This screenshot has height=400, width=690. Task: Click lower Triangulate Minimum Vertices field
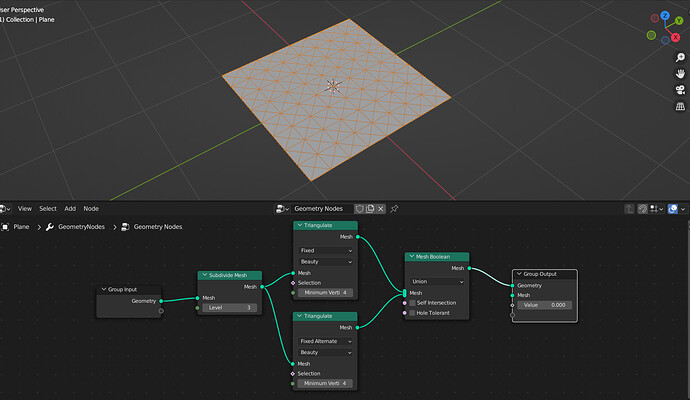pos(326,383)
